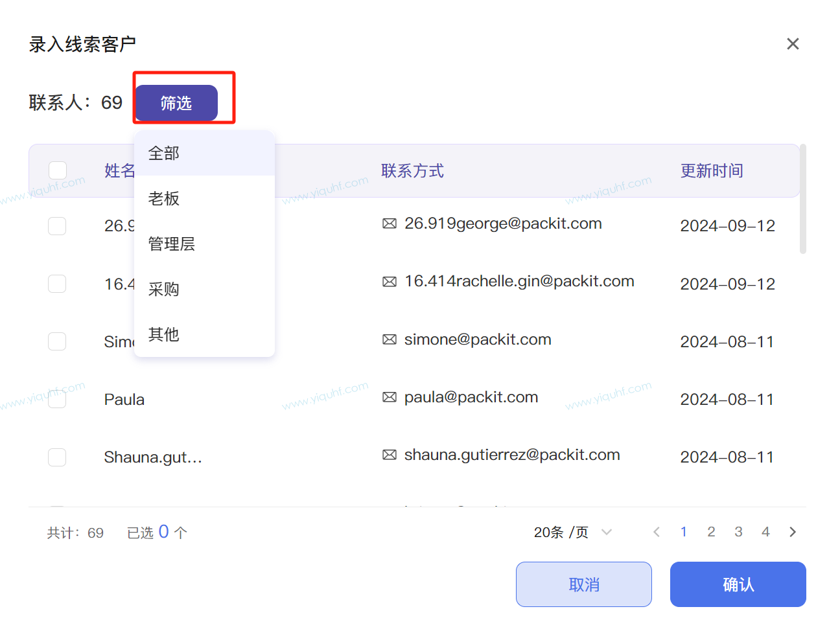Pick 采购 from the filter list
This screenshot has height=631, width=840.
coord(204,289)
